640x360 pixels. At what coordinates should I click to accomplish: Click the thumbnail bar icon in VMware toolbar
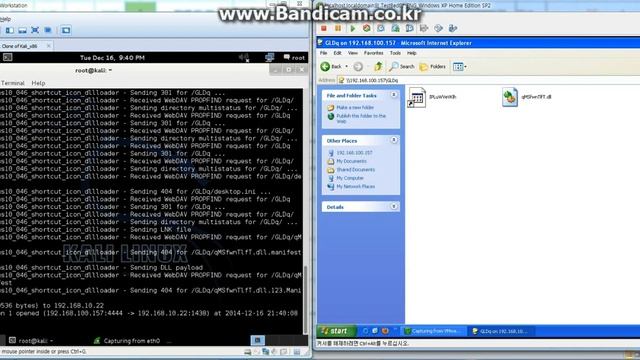point(22,30)
